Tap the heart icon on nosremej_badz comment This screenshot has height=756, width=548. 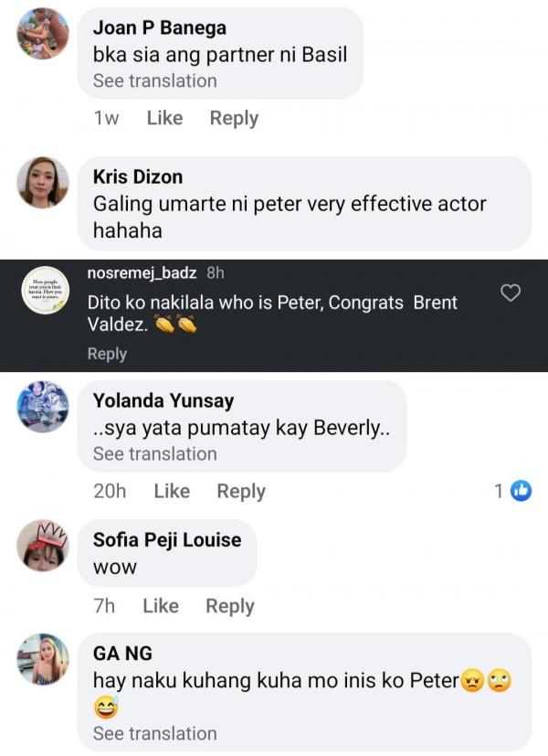[511, 293]
